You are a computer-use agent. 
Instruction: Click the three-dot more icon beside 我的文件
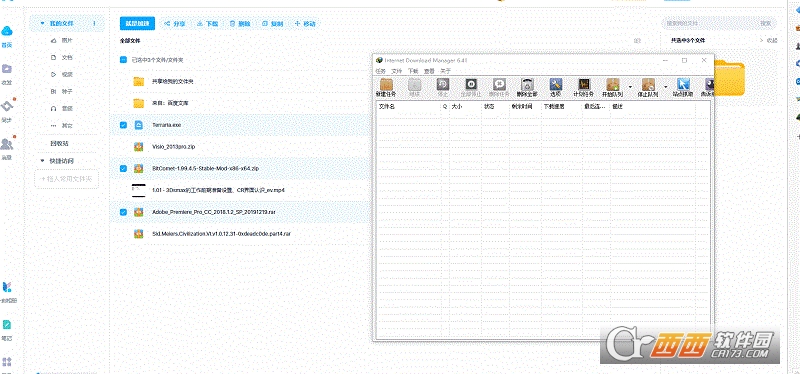click(x=94, y=23)
